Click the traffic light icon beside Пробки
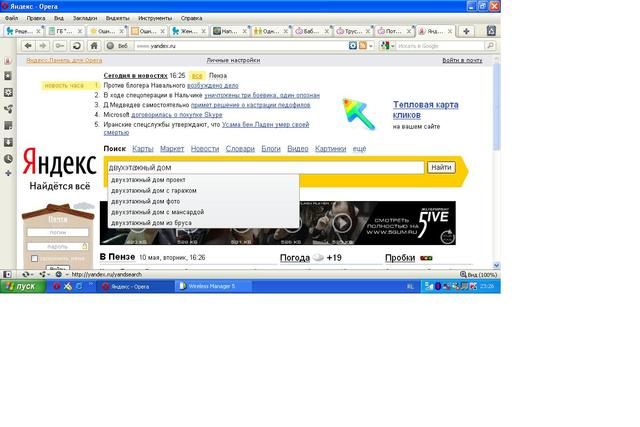Viewport: 640px width, 427px height. 426,258
